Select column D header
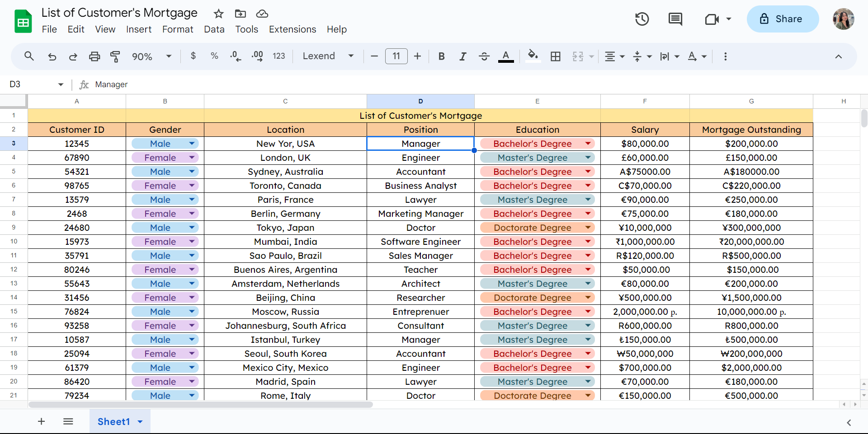This screenshot has height=434, width=868. 420,101
